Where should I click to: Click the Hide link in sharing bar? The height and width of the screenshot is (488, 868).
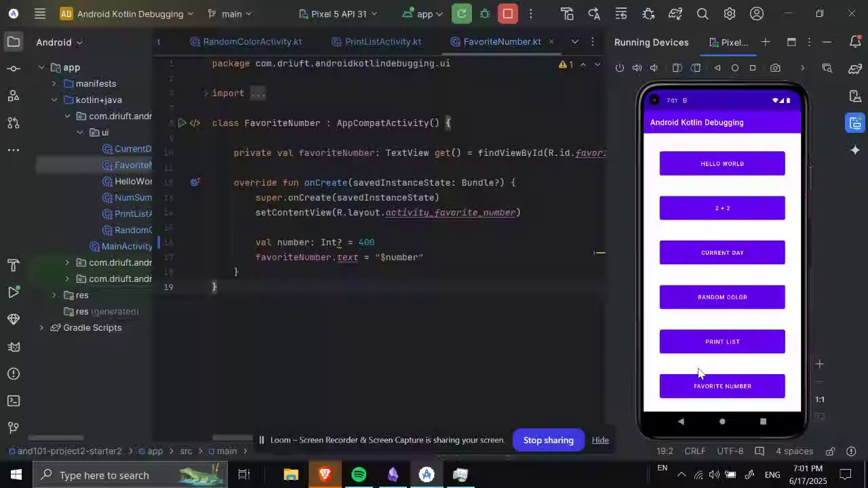coord(600,440)
